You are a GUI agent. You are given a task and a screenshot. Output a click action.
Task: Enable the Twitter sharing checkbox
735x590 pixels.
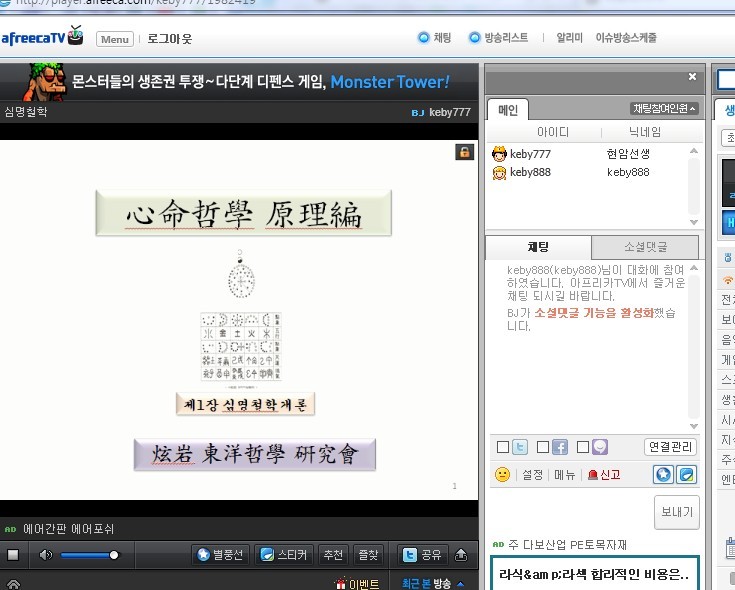tap(503, 447)
